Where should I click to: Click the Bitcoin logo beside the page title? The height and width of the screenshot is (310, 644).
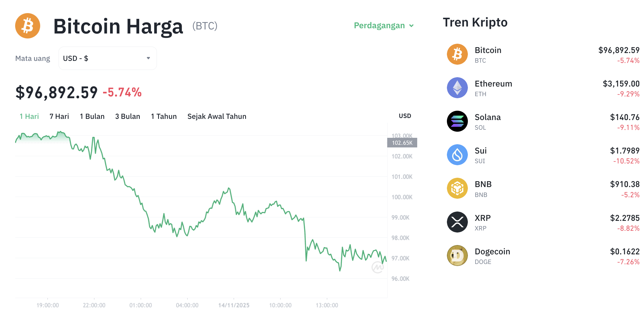[x=27, y=26]
